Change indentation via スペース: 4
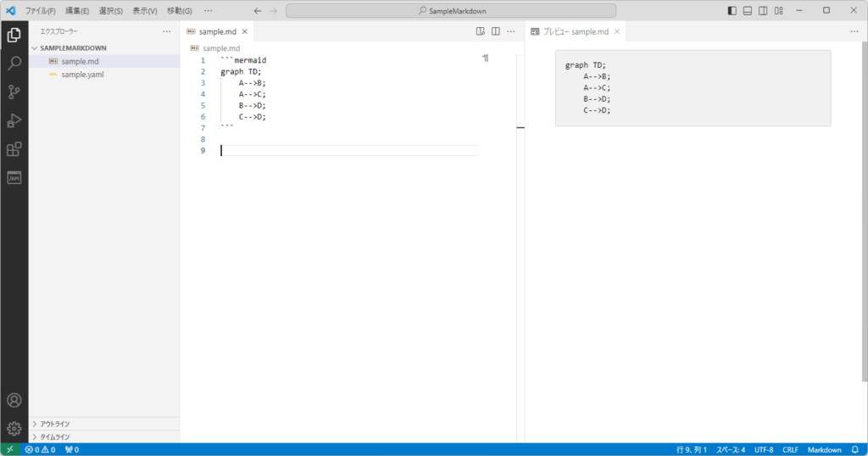868x456 pixels. (x=731, y=449)
